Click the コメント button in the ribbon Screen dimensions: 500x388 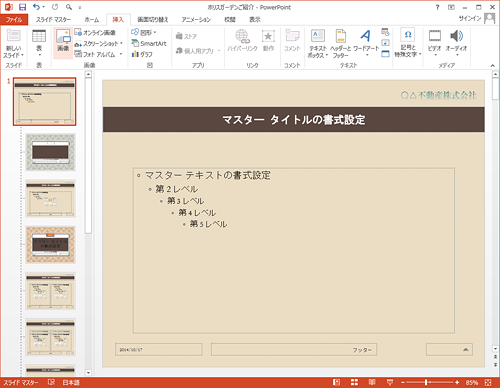click(x=292, y=40)
